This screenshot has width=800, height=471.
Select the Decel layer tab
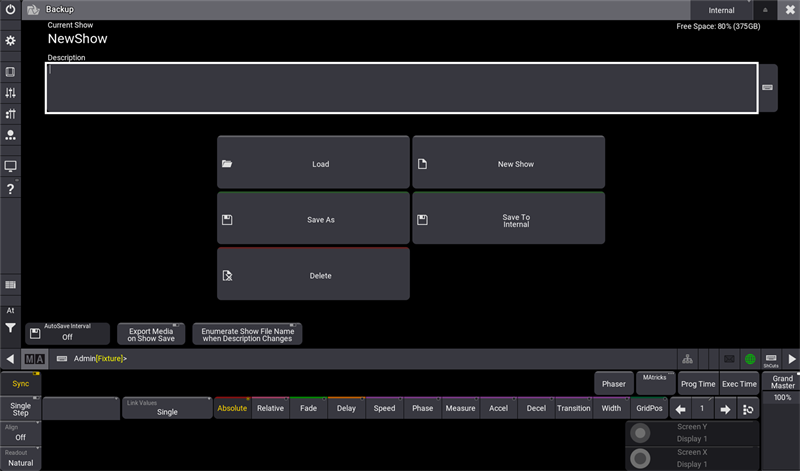(x=536, y=408)
